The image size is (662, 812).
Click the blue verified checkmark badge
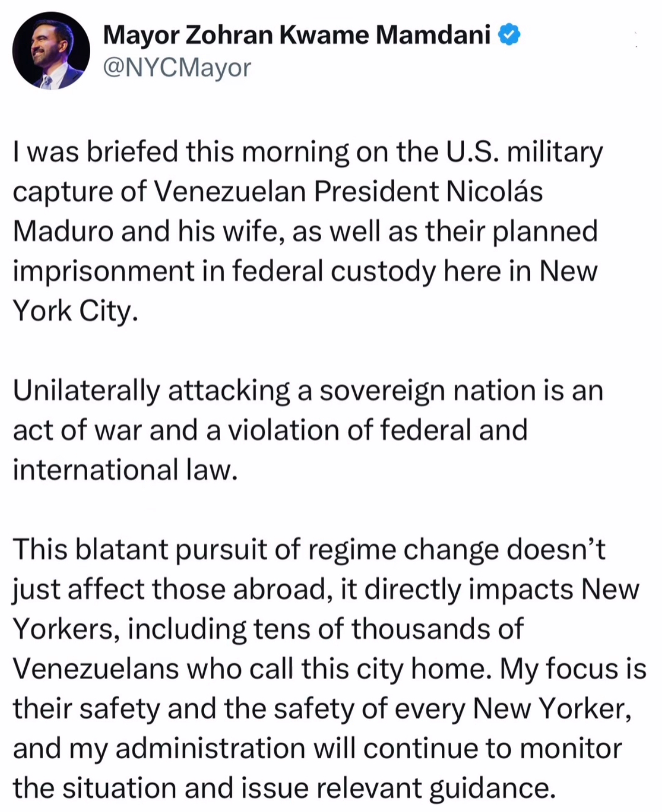pos(509,35)
